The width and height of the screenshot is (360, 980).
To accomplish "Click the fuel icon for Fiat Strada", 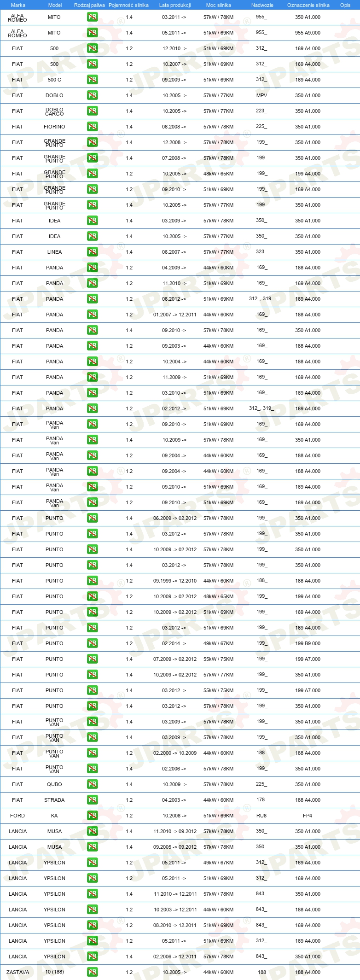I will click(x=92, y=800).
